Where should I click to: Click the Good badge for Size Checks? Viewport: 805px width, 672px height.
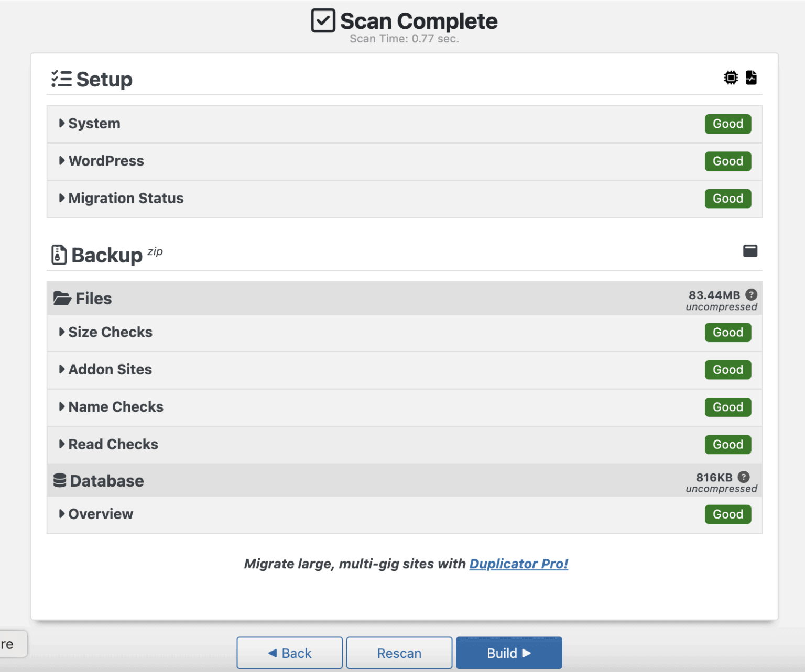(728, 332)
